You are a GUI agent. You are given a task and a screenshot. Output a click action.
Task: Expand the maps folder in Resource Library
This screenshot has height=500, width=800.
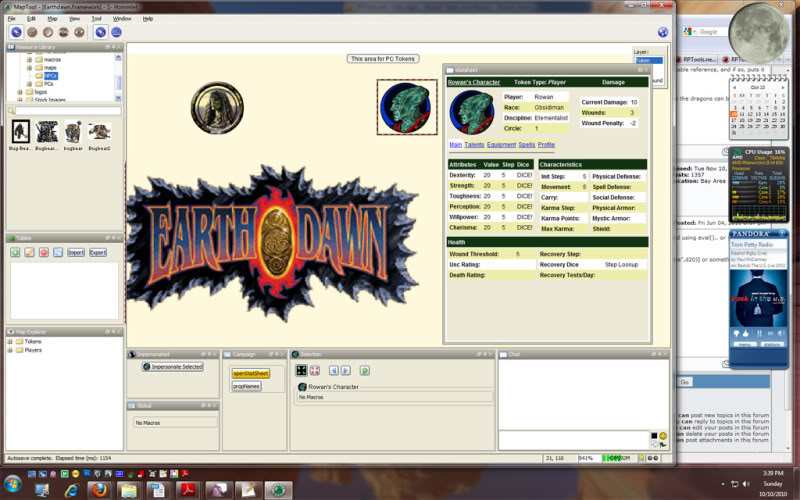coord(30,67)
